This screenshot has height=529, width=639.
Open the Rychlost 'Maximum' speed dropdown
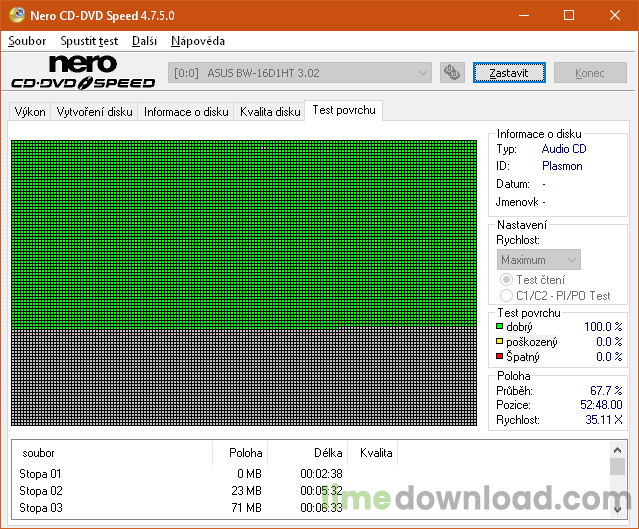click(538, 260)
